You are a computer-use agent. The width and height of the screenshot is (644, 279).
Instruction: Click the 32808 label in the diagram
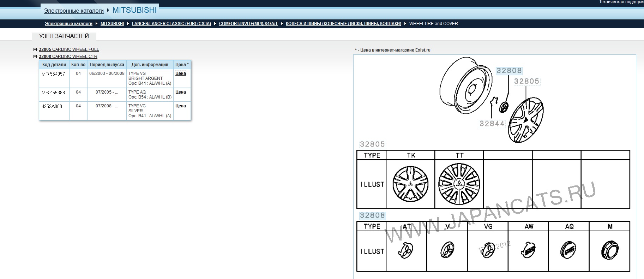[509, 71]
